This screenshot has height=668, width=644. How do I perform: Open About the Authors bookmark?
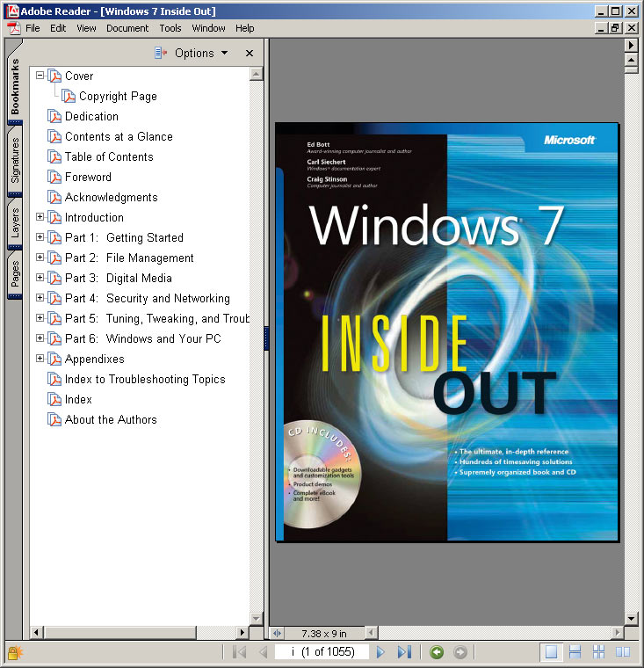111,419
